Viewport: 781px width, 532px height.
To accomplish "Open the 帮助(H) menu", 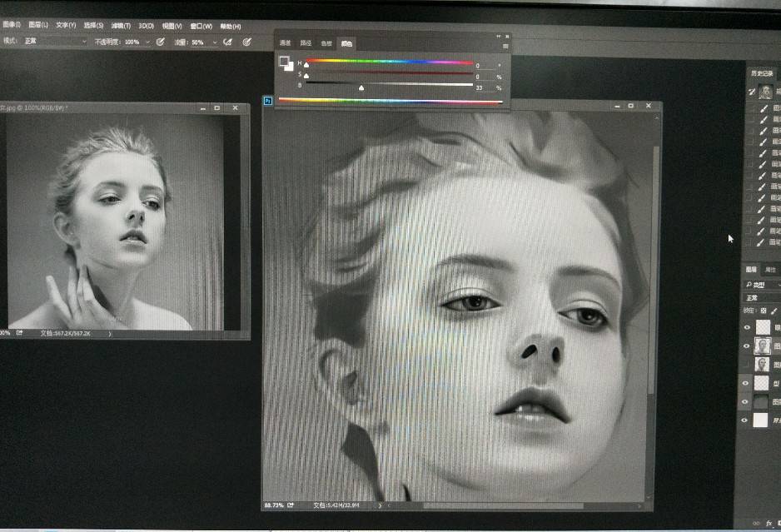I will tap(230, 26).
